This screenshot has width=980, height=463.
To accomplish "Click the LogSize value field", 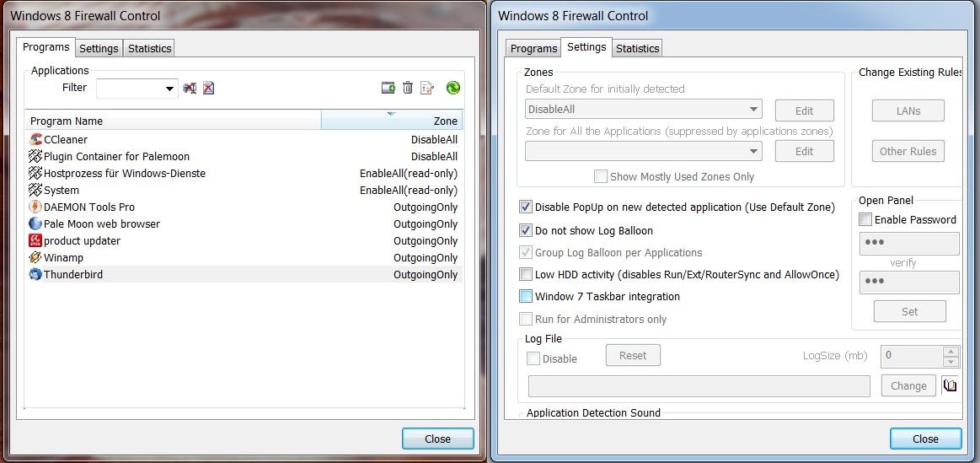I will coord(912,356).
